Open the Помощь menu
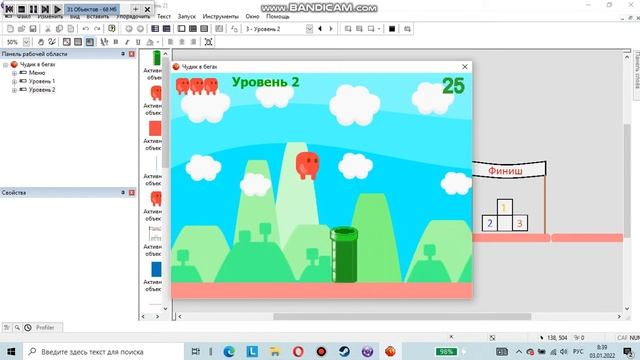Viewport: 640px width, 360px height. (x=278, y=17)
